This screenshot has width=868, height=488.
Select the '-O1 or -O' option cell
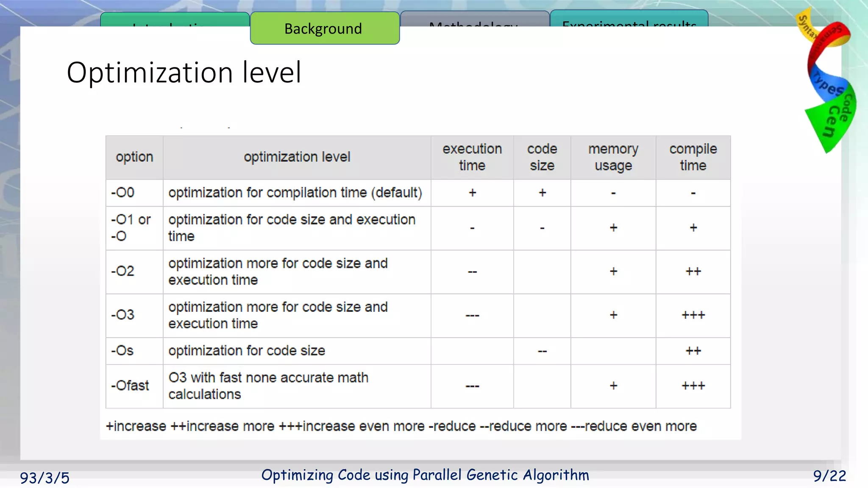click(x=134, y=228)
